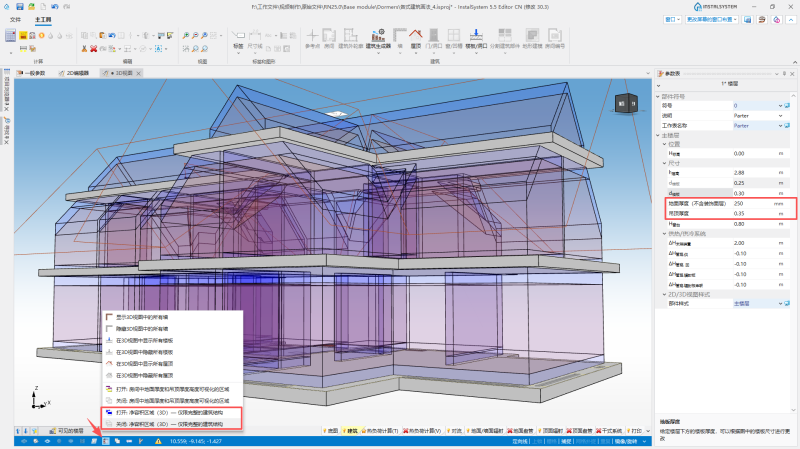Click the undo arrow in quick access toolbar
This screenshot has width=800, height=449.
point(55,7)
